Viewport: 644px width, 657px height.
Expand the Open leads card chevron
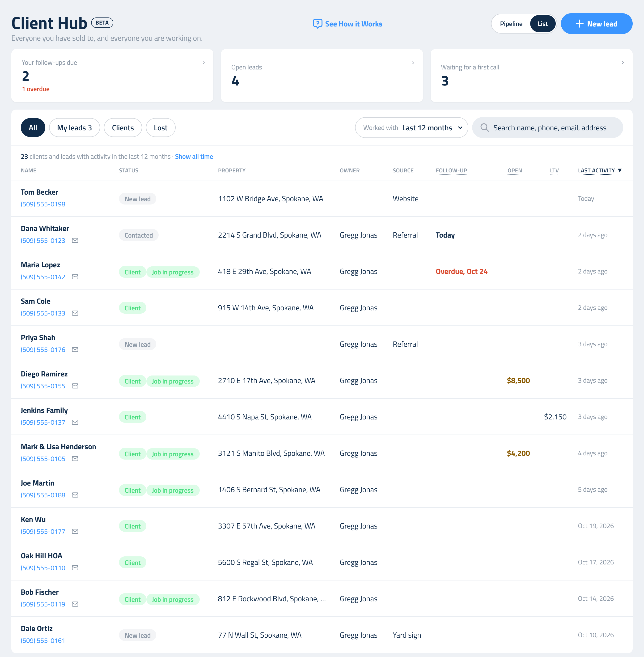[x=413, y=63]
